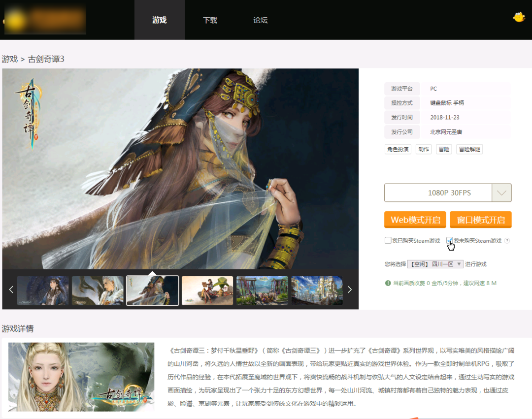Image resolution: width=532 pixels, height=419 pixels.
Task: Select the thumbnail of the white-haired character
Action: (98, 290)
